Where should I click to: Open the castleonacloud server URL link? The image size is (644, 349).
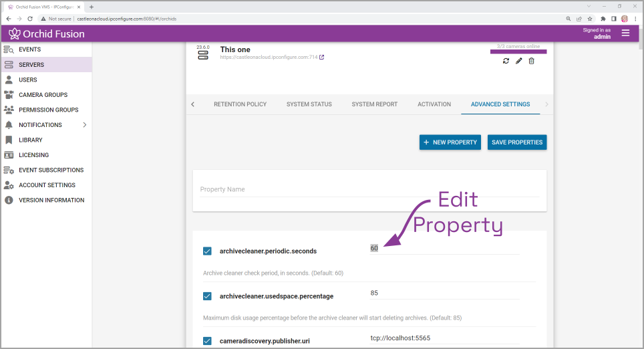(x=269, y=57)
